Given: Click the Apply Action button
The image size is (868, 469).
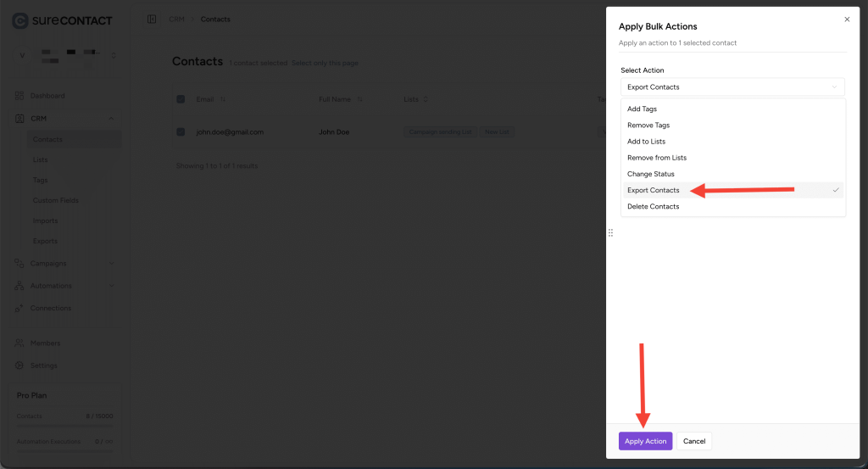Looking at the screenshot, I should point(645,441).
